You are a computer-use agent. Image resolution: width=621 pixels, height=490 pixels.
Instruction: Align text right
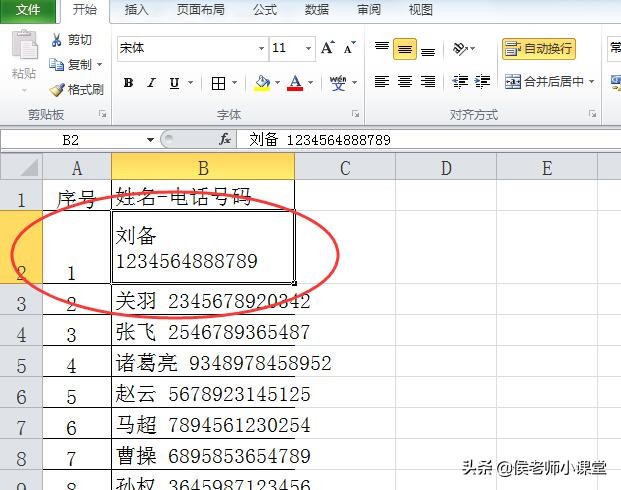point(428,82)
